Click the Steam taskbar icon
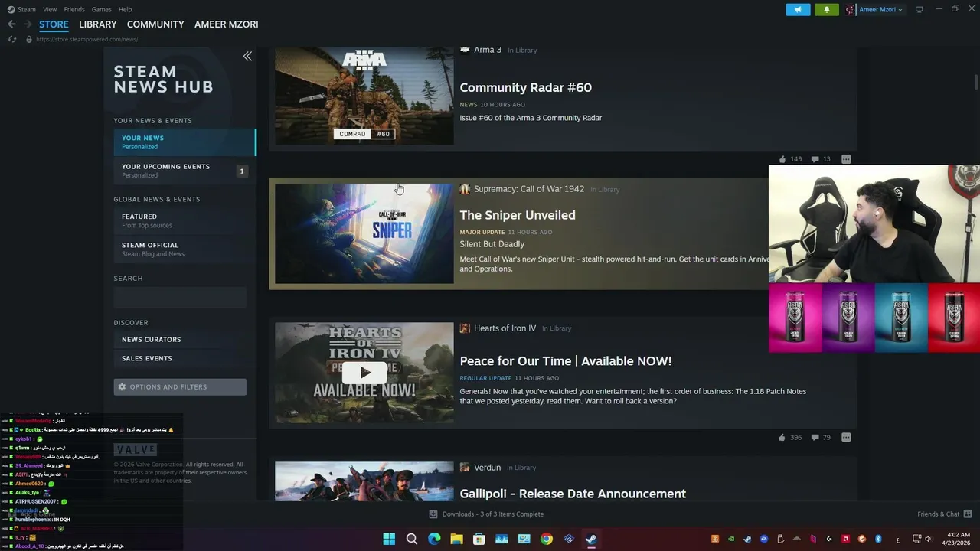The width and height of the screenshot is (980, 551). pyautogui.click(x=591, y=539)
